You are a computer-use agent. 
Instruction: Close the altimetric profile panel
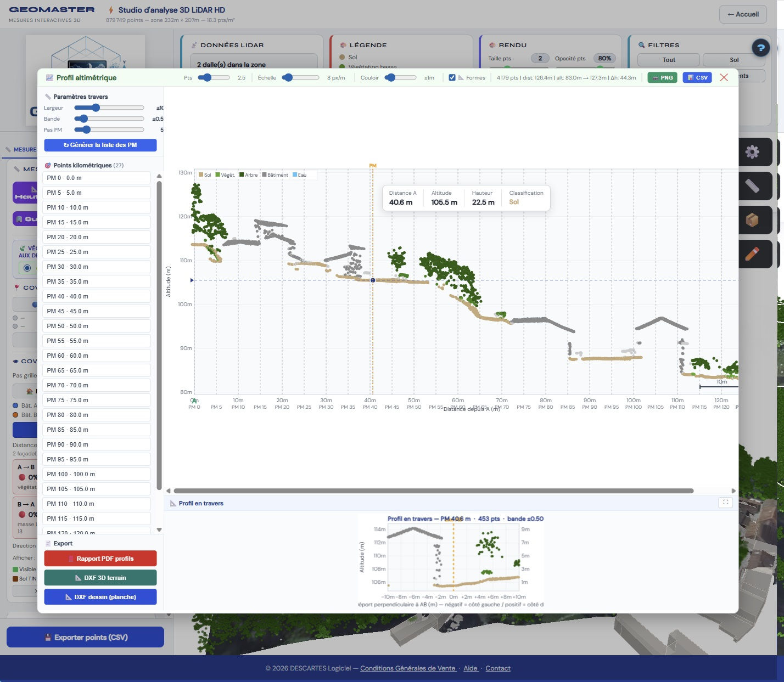[724, 77]
